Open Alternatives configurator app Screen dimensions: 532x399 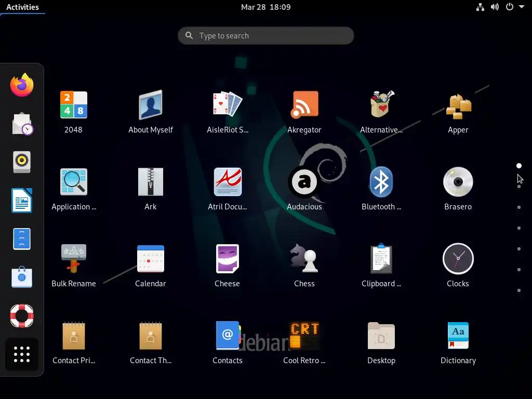click(381, 104)
